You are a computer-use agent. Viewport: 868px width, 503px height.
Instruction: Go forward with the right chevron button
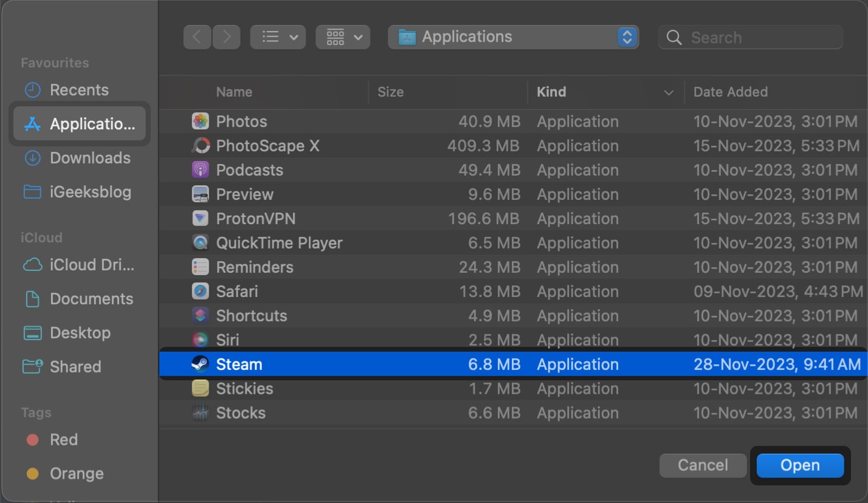227,37
